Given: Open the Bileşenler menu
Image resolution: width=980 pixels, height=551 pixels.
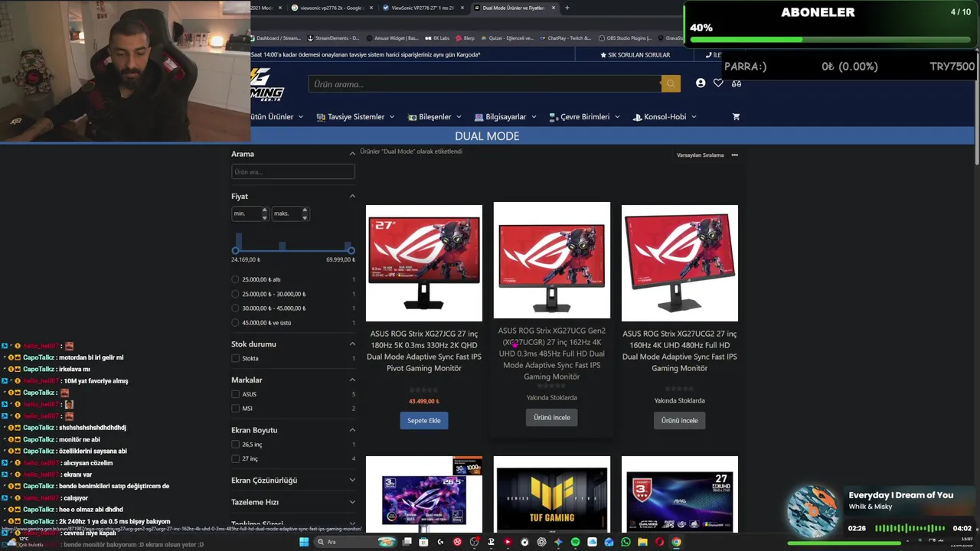Looking at the screenshot, I should [x=435, y=117].
